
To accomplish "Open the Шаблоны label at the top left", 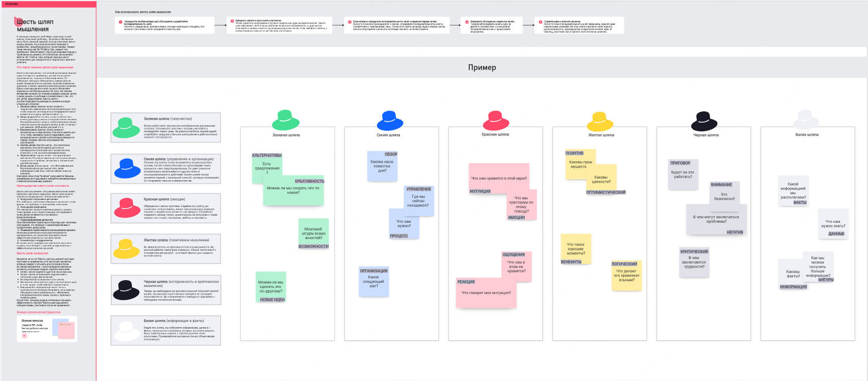I will [x=11, y=4].
